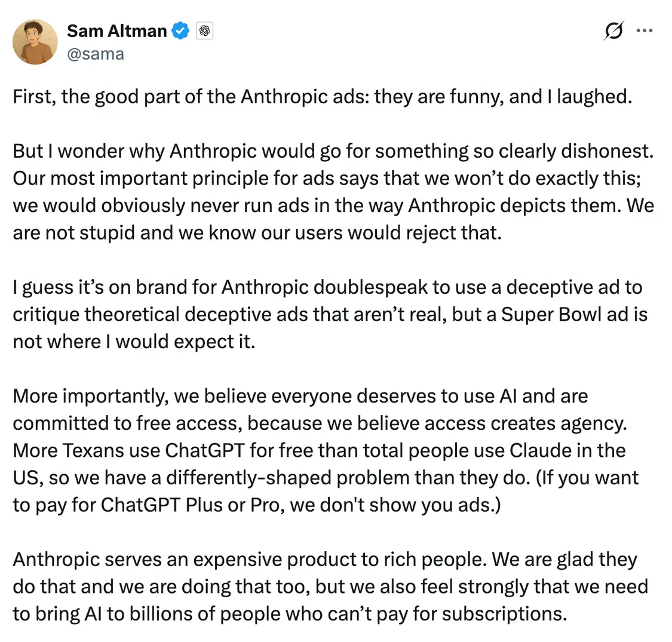
Task: Click the paragraph starting "More importantly, we believe"
Action: pos(326,450)
